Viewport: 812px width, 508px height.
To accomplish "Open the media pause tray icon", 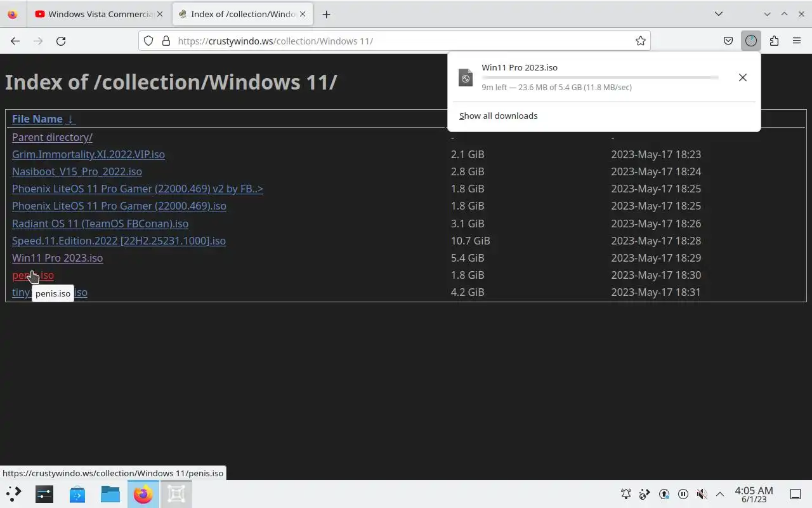I will point(683,494).
